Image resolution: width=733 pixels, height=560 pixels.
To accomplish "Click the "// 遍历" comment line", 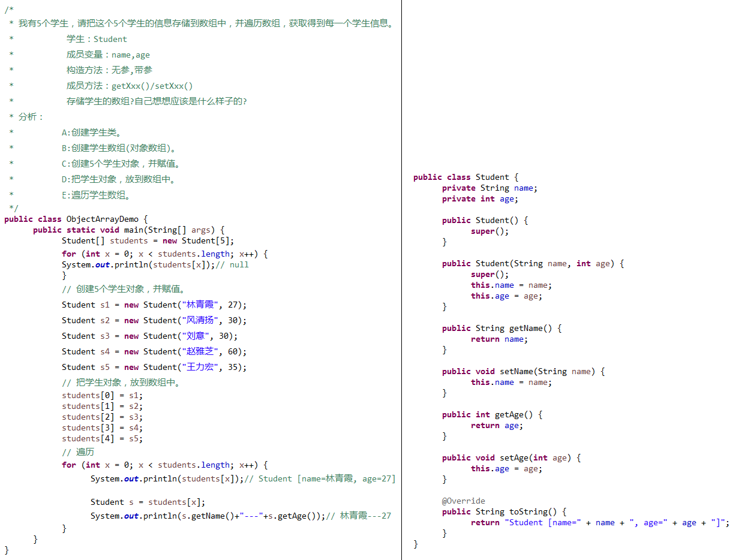I will pyautogui.click(x=78, y=452).
